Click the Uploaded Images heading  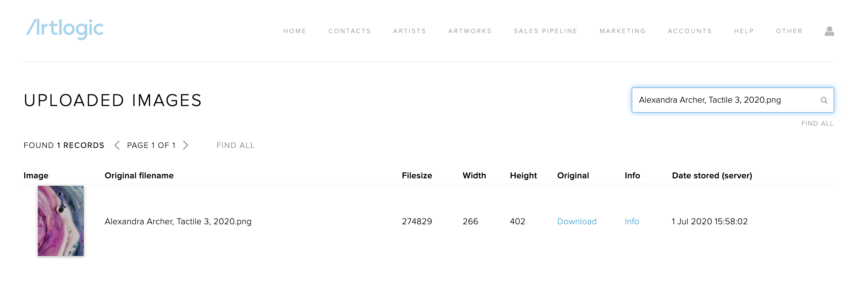(x=113, y=101)
